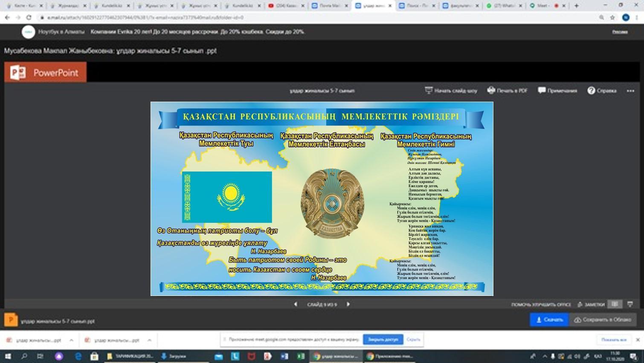Go to the previous slide arrow
Viewport: 644px width, 363px height.
tap(296, 304)
